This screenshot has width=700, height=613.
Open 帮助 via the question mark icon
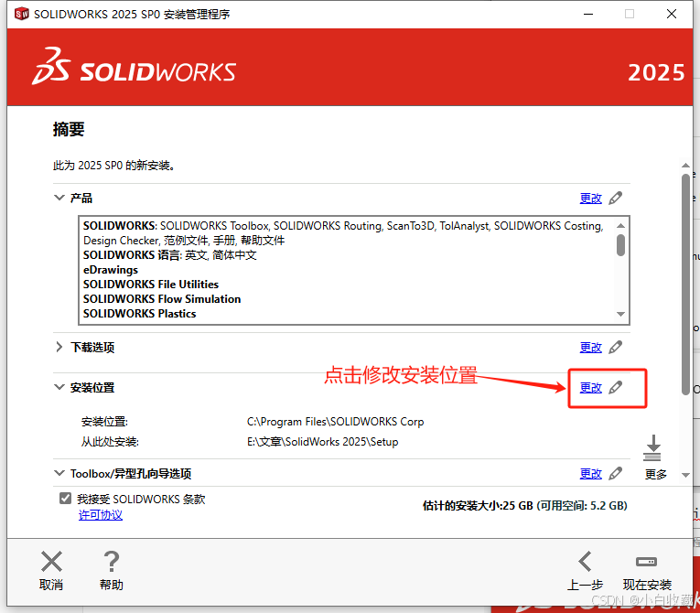point(111,561)
